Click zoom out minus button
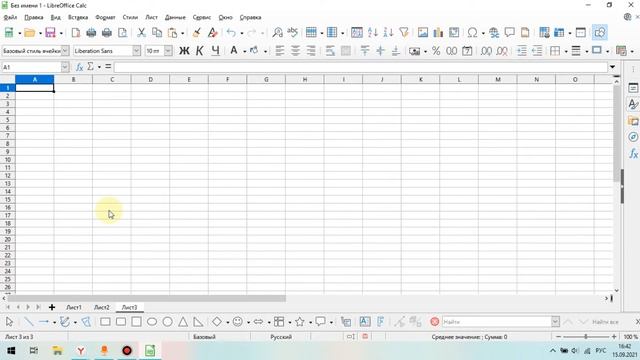This screenshot has width=640, height=360. click(x=558, y=337)
